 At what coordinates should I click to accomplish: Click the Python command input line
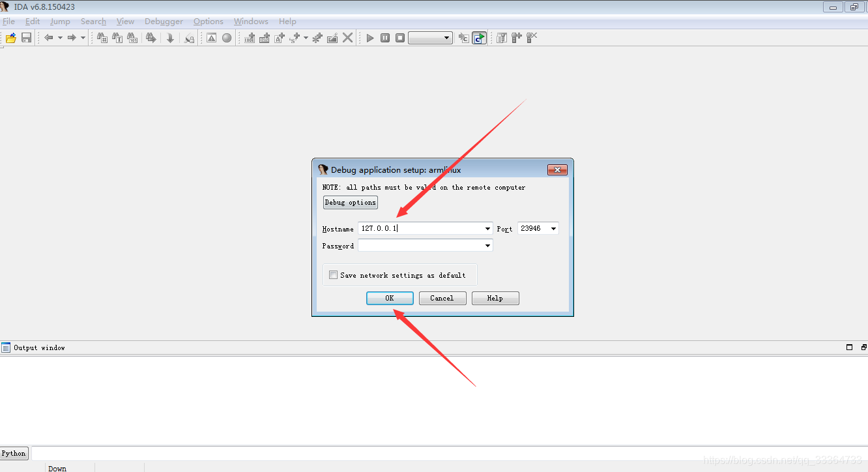click(x=448, y=453)
